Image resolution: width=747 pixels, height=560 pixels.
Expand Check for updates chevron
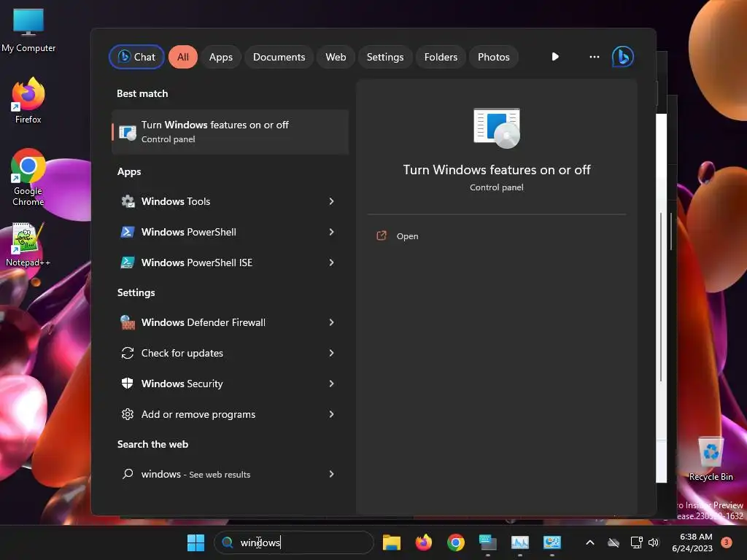(x=331, y=353)
